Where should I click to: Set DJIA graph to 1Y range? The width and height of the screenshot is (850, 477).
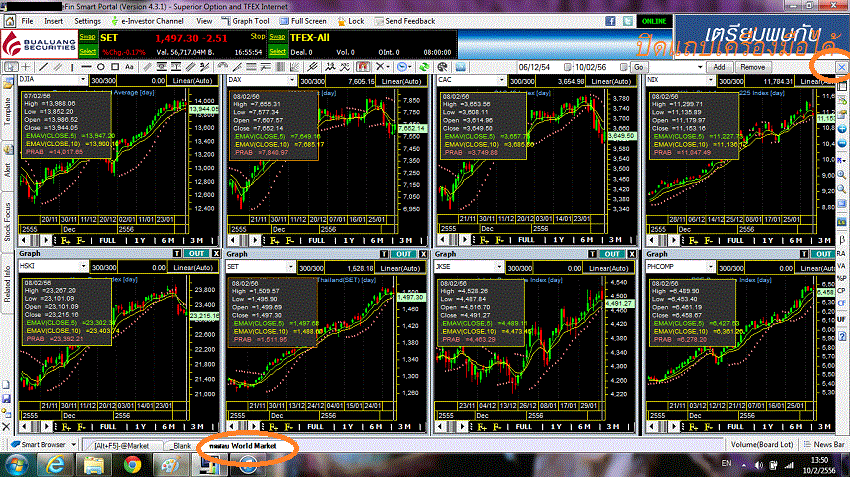140,240
